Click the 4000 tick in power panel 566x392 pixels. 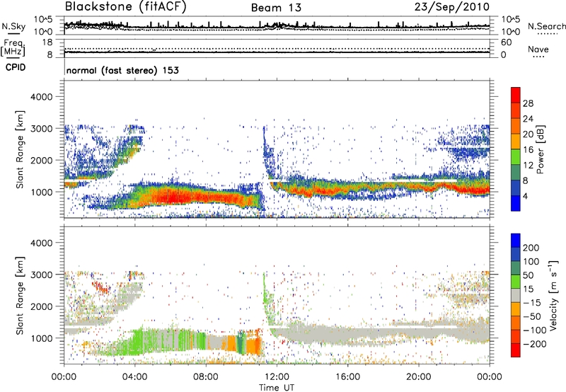pyautogui.click(x=41, y=97)
